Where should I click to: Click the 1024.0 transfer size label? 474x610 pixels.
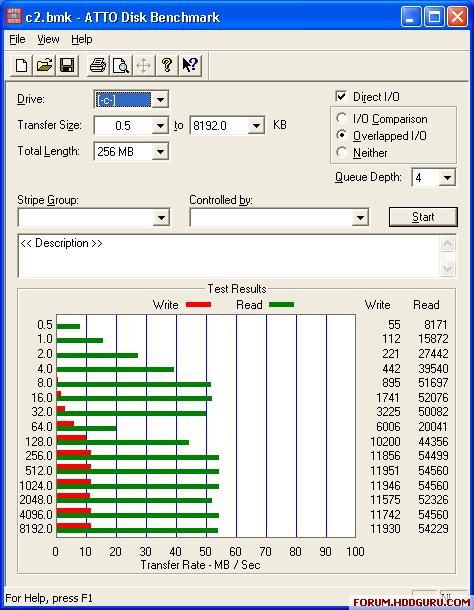[36, 486]
